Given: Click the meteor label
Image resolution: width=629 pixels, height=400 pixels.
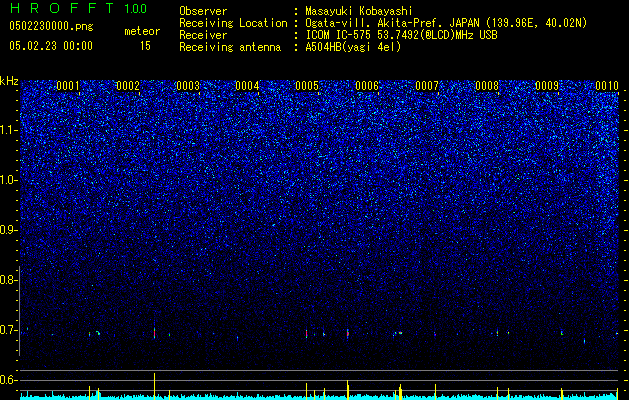Looking at the screenshot, I should [142, 31].
